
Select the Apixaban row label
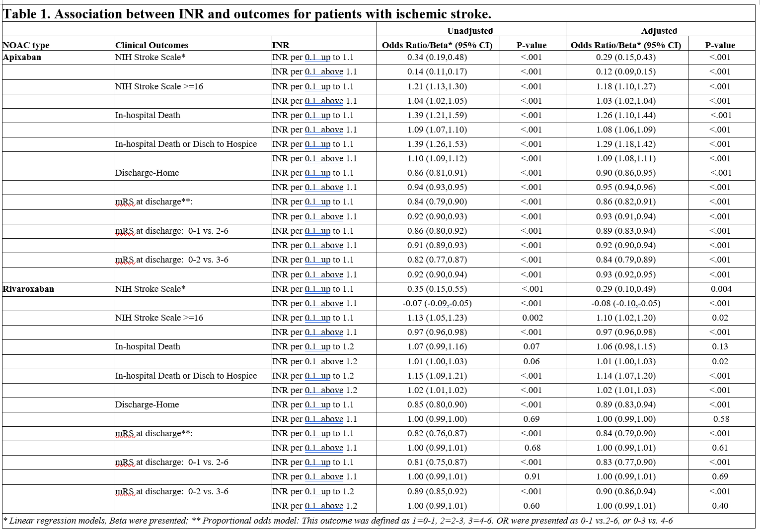(22, 57)
